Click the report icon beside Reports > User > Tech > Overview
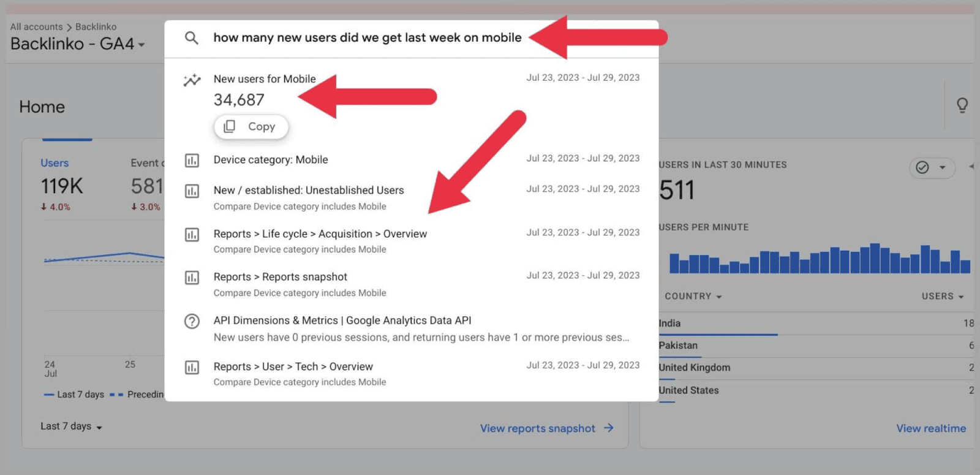The height and width of the screenshot is (475, 980). [192, 366]
